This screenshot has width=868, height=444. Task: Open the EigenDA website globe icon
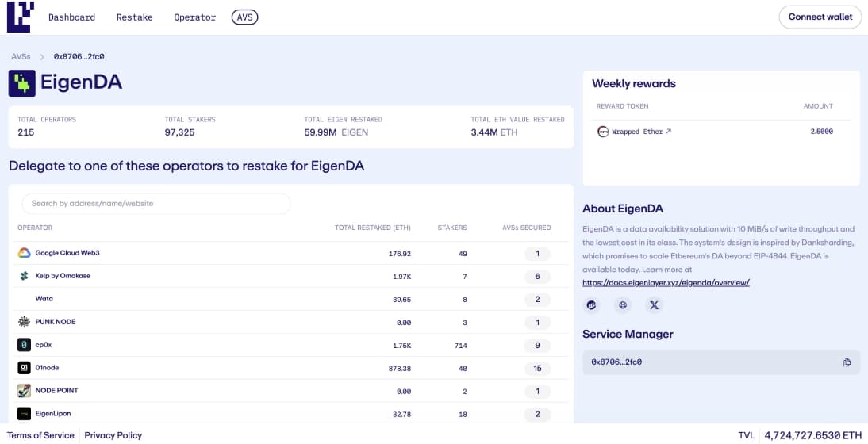click(x=623, y=305)
